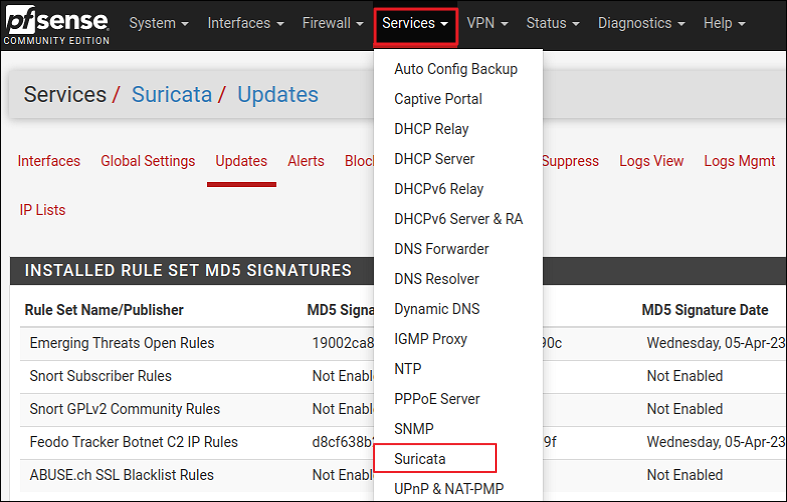The height and width of the screenshot is (502, 787).
Task: Click Emerging Threats date Wednesday, 05-Apr-23
Action: [716, 343]
